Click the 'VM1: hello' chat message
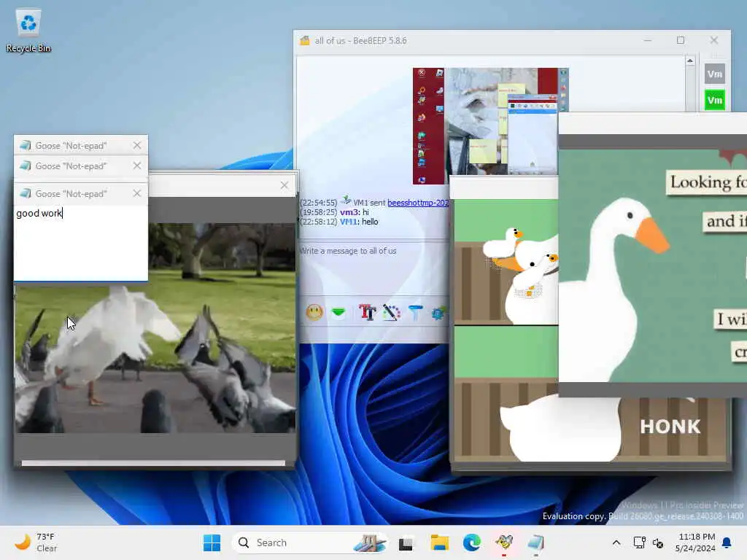The width and height of the screenshot is (747, 560). point(359,222)
